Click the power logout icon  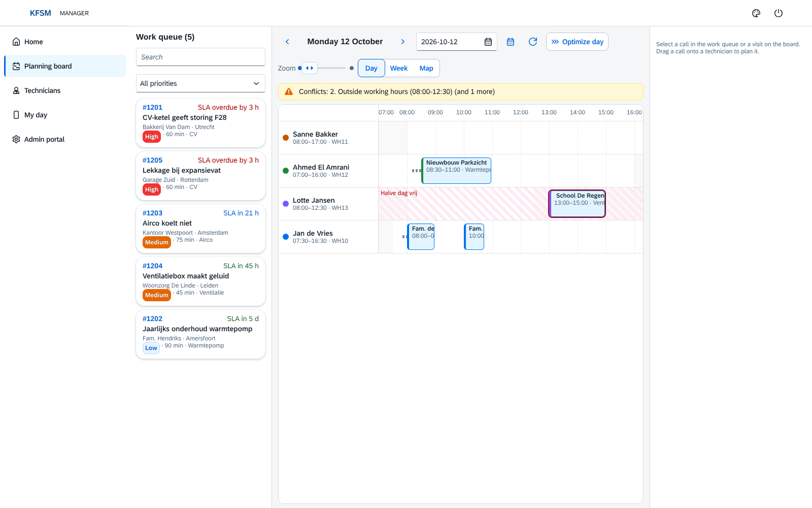779,13
